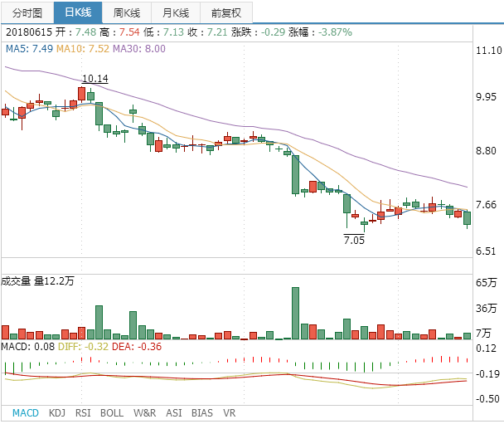Click the 11.10 price axis label
This screenshot has width=504, height=424.
(x=488, y=51)
